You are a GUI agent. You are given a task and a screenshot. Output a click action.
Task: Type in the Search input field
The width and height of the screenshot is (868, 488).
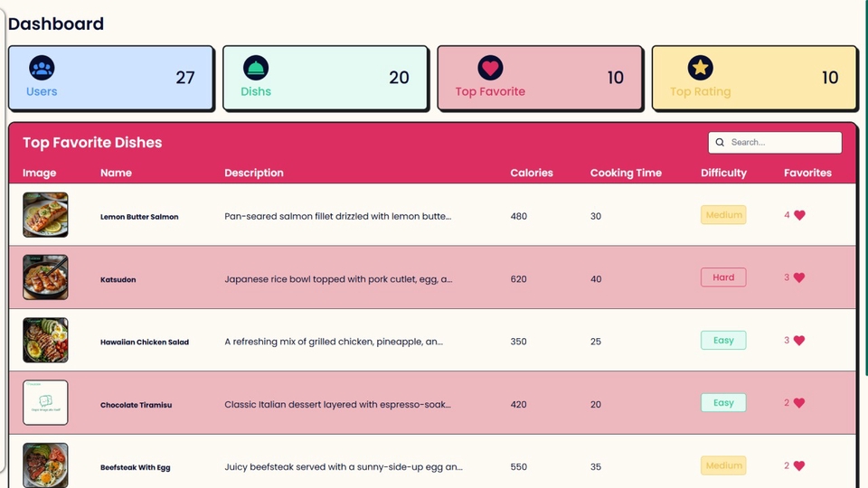[783, 143]
